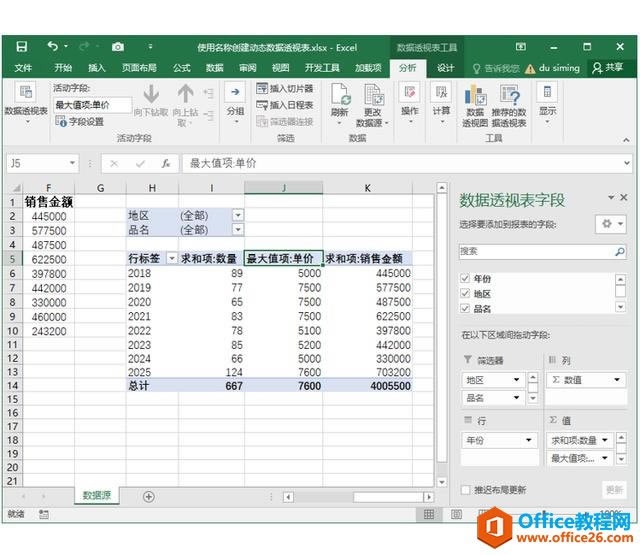Image resolution: width=640 pixels, height=555 pixels.
Task: Click the field search box
Action: tap(542, 252)
